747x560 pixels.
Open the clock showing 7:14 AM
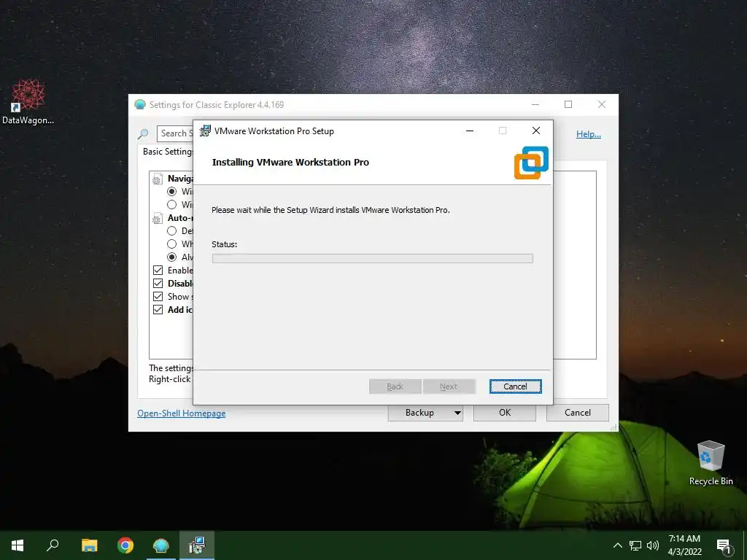[x=684, y=539]
